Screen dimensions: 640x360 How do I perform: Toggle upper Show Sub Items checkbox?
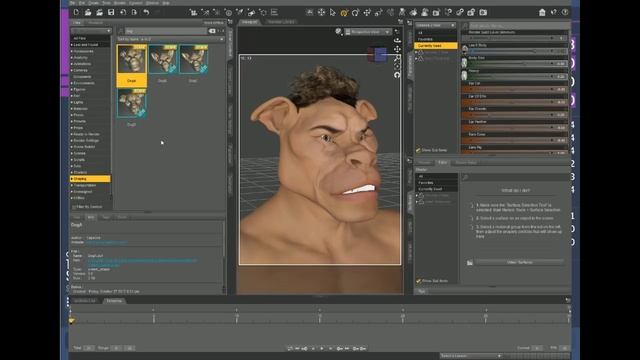pos(418,150)
